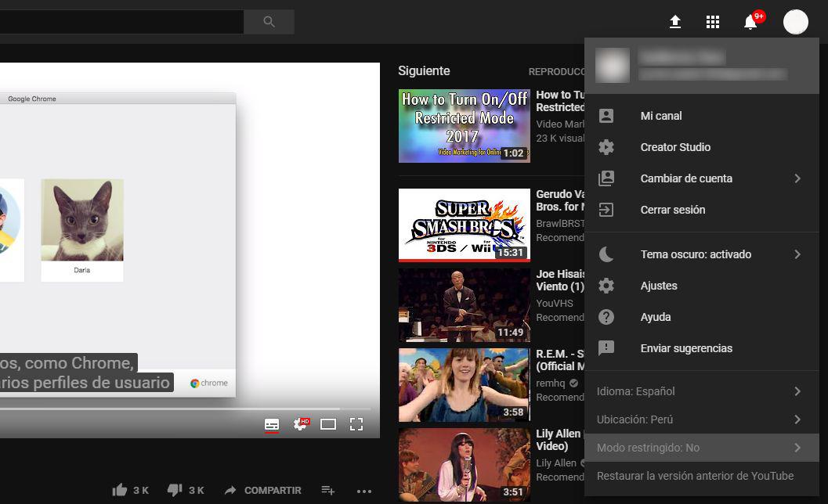Open the Super Smash Bros video thumbnail

pos(464,225)
